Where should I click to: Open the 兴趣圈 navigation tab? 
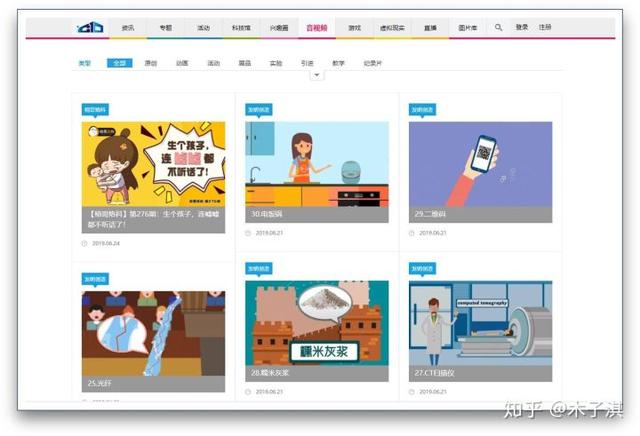coord(279,28)
